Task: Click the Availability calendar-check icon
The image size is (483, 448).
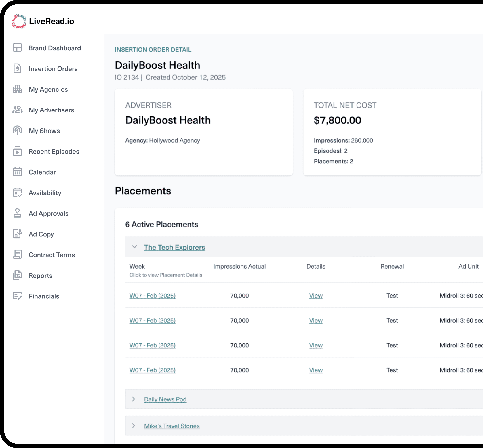Action: coord(17,192)
